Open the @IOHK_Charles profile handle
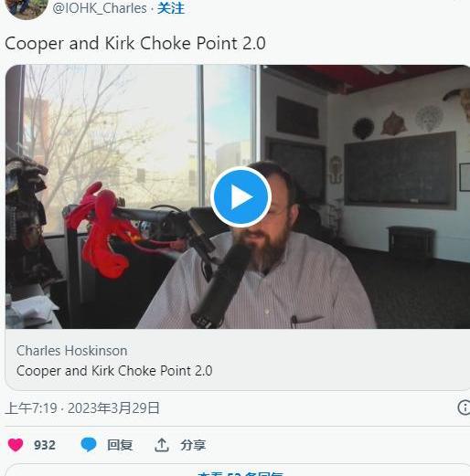The image size is (470, 476). (100, 8)
